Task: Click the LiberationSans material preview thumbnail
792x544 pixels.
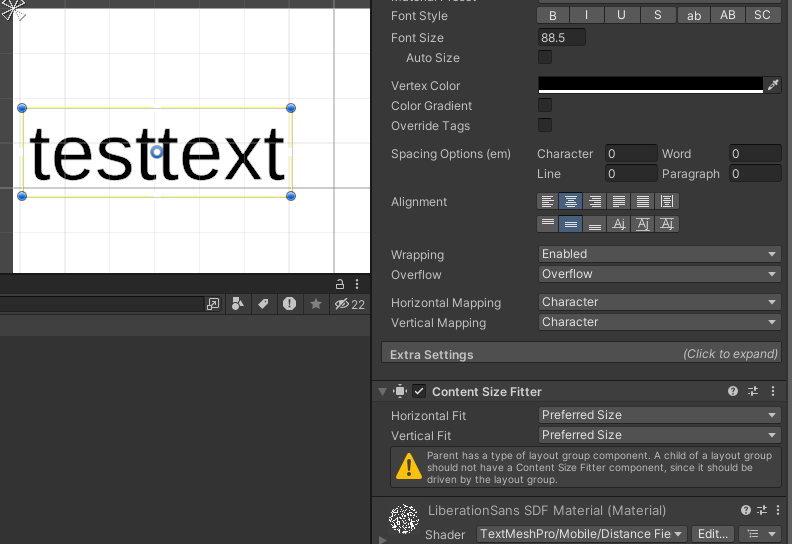Action: [404, 519]
